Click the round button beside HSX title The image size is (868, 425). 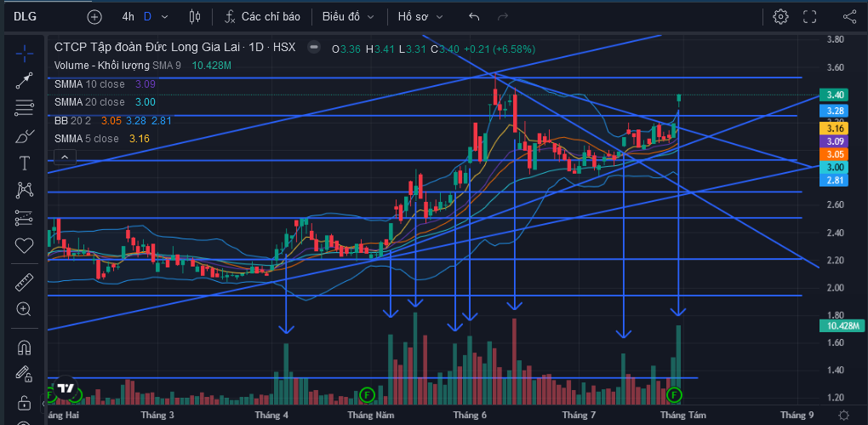click(x=314, y=48)
